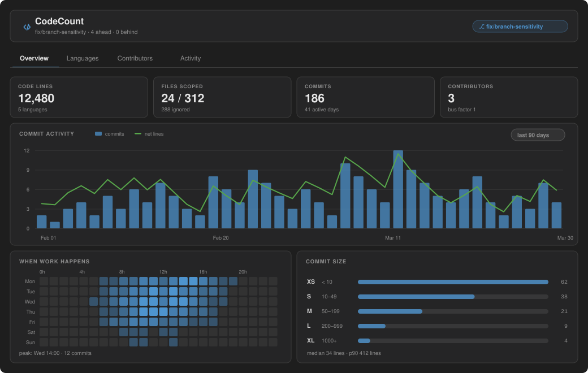Click 'peak: Wed 14:00 · 12 commits' text

point(55,353)
